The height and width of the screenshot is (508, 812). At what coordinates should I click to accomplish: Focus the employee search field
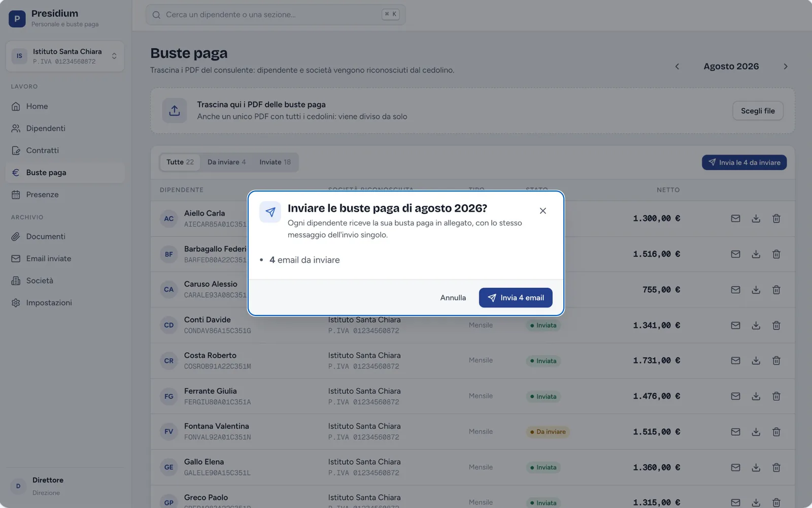pyautogui.click(x=276, y=15)
